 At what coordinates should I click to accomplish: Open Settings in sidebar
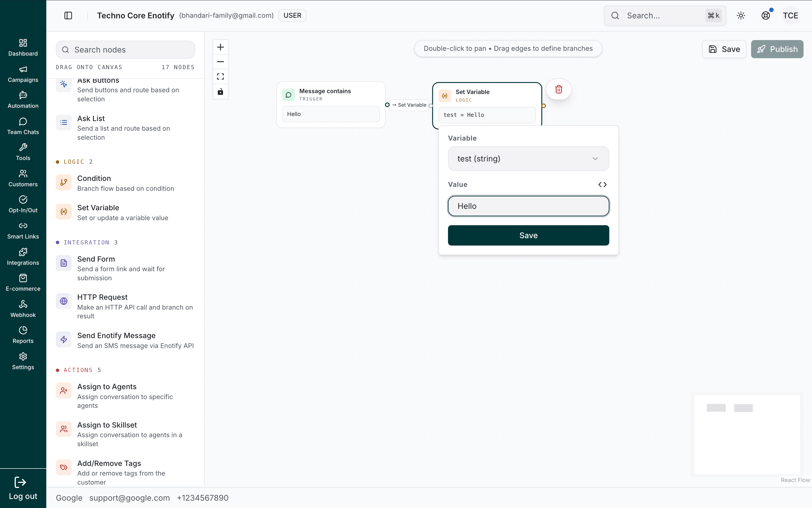click(x=23, y=361)
